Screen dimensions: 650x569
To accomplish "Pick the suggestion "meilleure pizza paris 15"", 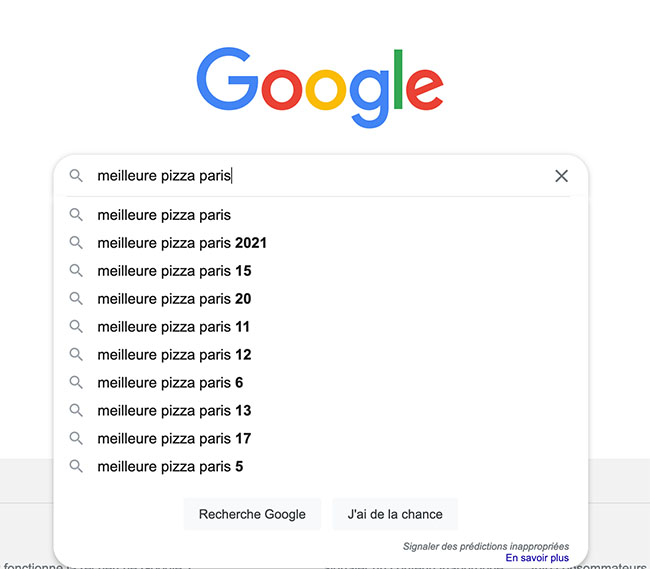I will click(x=174, y=271).
